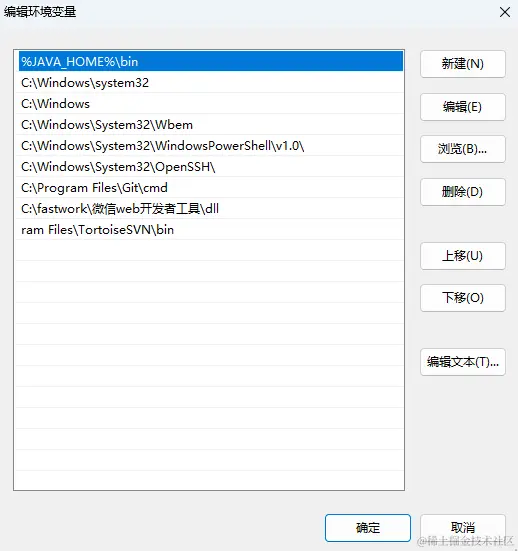
Task: Select the %JAVA_HOME%\bin entry
Action: point(211,61)
